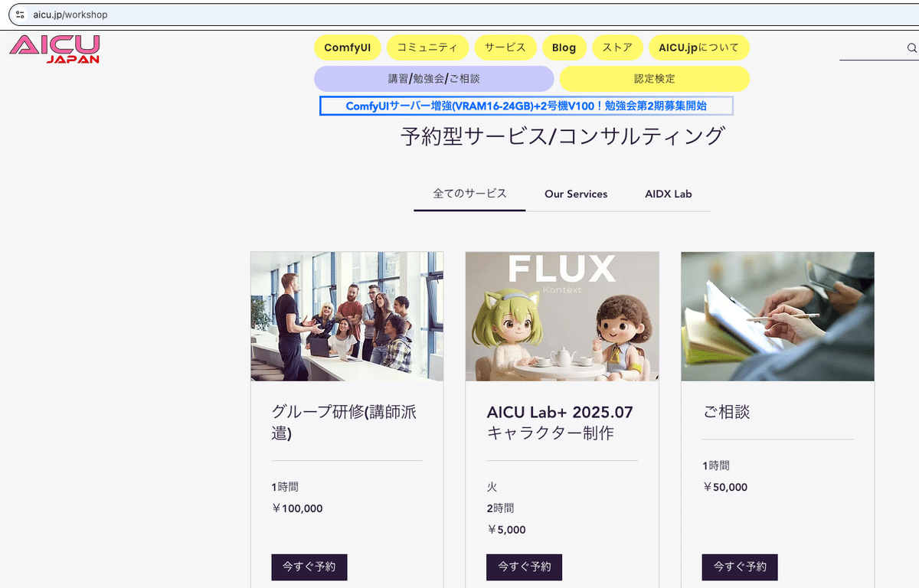Open the FLUX Kontext character image

[562, 316]
